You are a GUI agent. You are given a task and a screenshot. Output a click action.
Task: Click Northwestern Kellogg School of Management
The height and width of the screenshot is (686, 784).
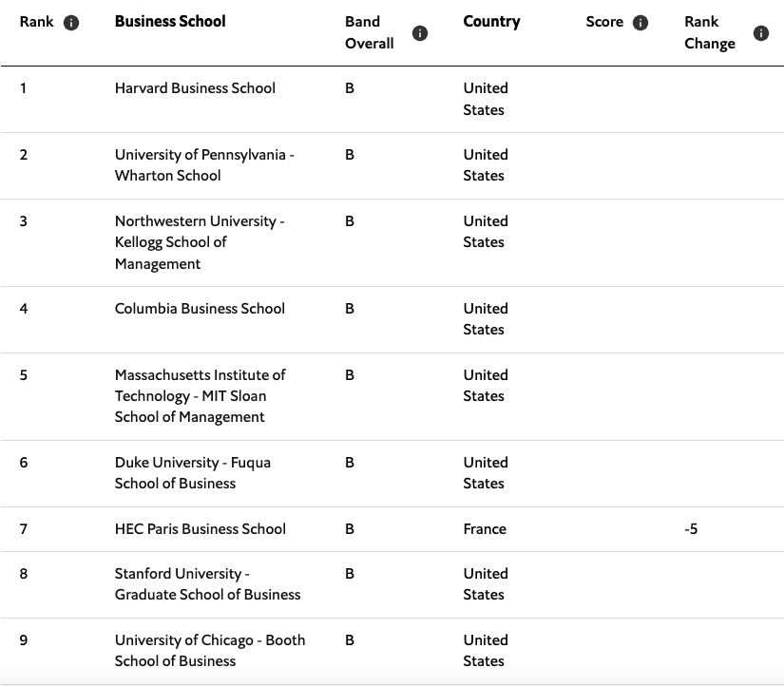tap(201, 241)
